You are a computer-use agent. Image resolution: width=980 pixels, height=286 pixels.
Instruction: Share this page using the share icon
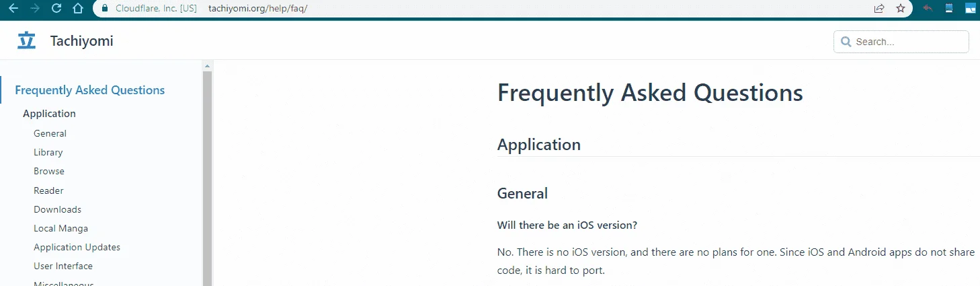point(879,9)
